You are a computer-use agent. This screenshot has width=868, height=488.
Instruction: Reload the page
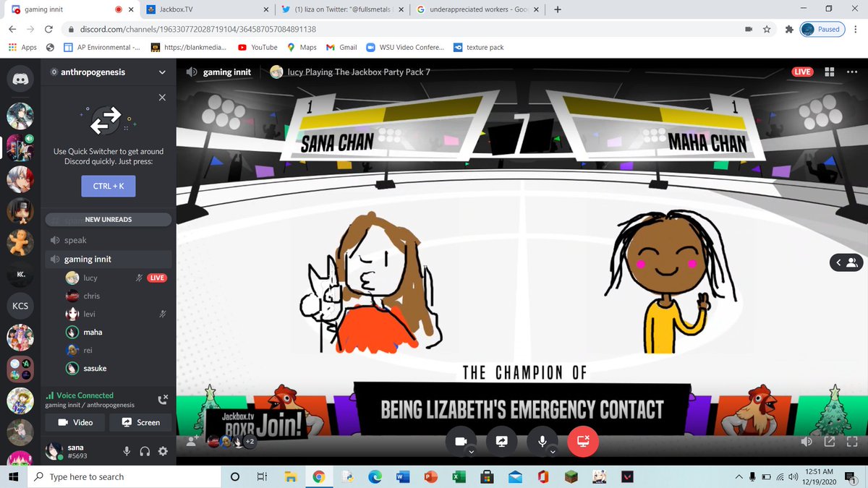(x=48, y=29)
